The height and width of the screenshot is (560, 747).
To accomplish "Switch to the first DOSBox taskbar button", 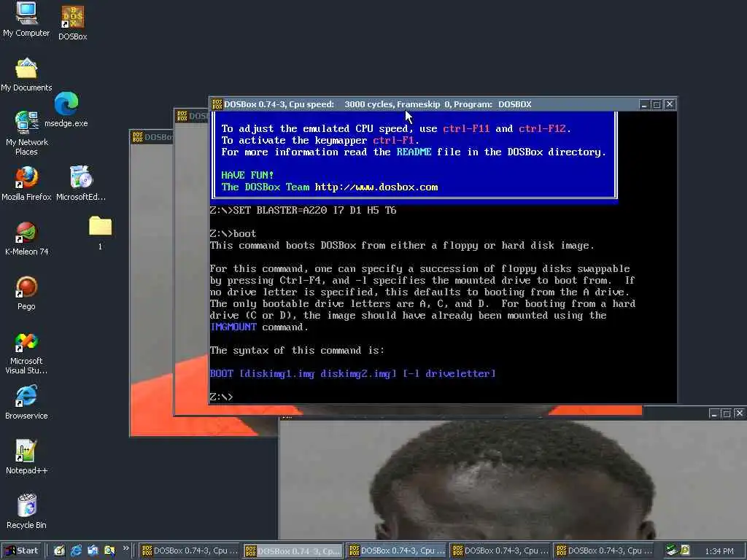I will point(190,551).
